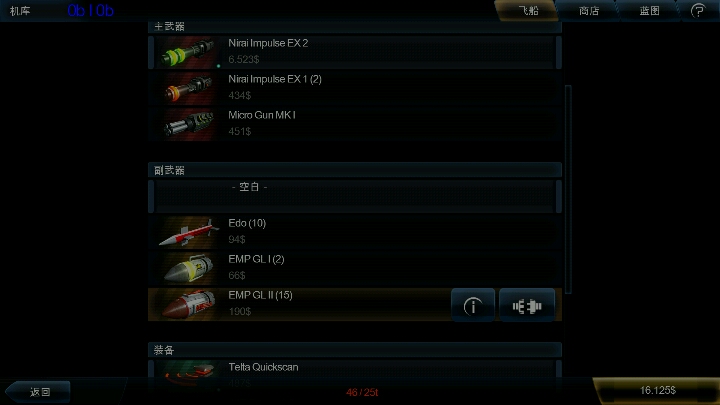Equip the EMP GL II missile
This screenshot has width=720, height=405.
(527, 305)
